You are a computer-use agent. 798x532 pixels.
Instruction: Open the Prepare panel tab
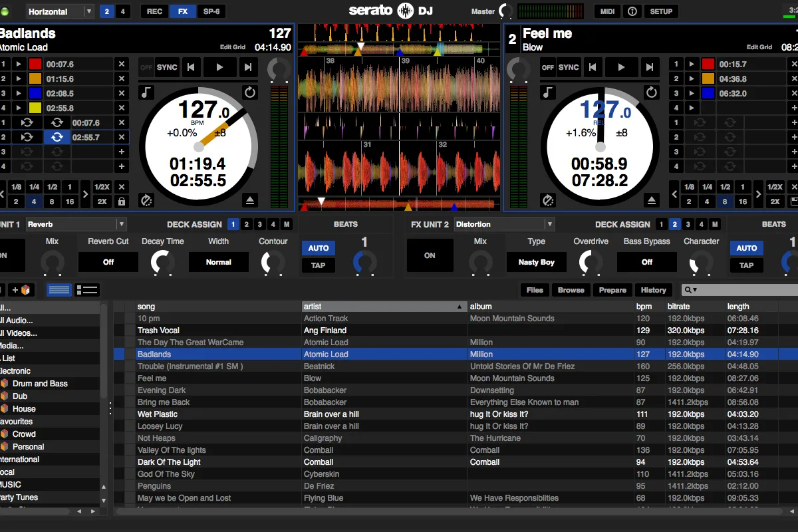pos(612,290)
